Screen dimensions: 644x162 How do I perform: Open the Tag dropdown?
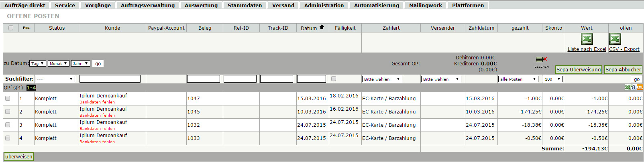click(38, 63)
